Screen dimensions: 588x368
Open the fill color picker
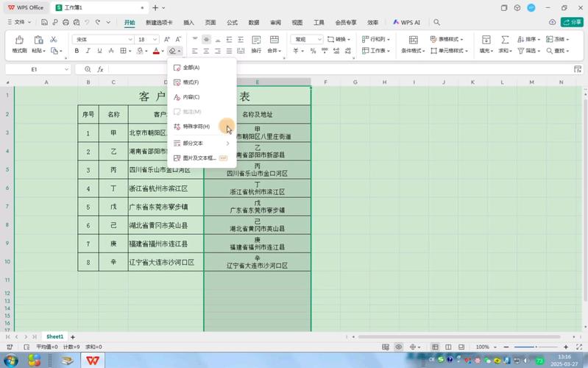[140, 51]
